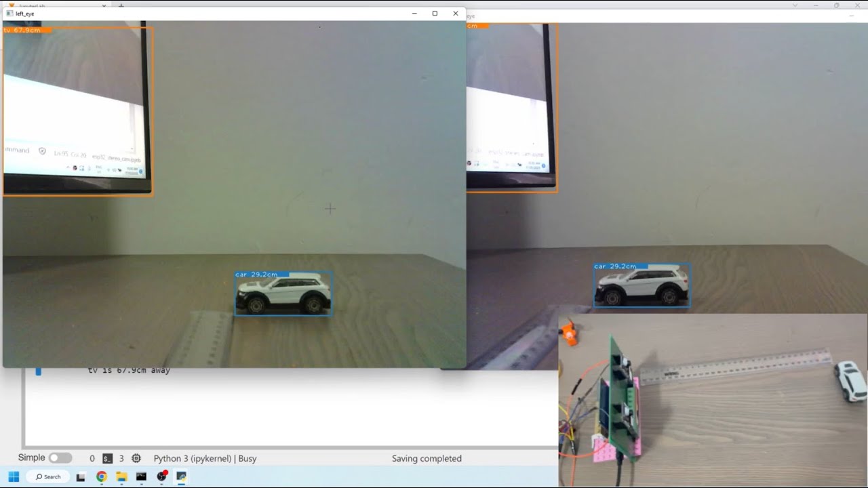Viewport: 868px width, 488px height.
Task: Open the terminal app in the taskbar
Action: [141, 476]
